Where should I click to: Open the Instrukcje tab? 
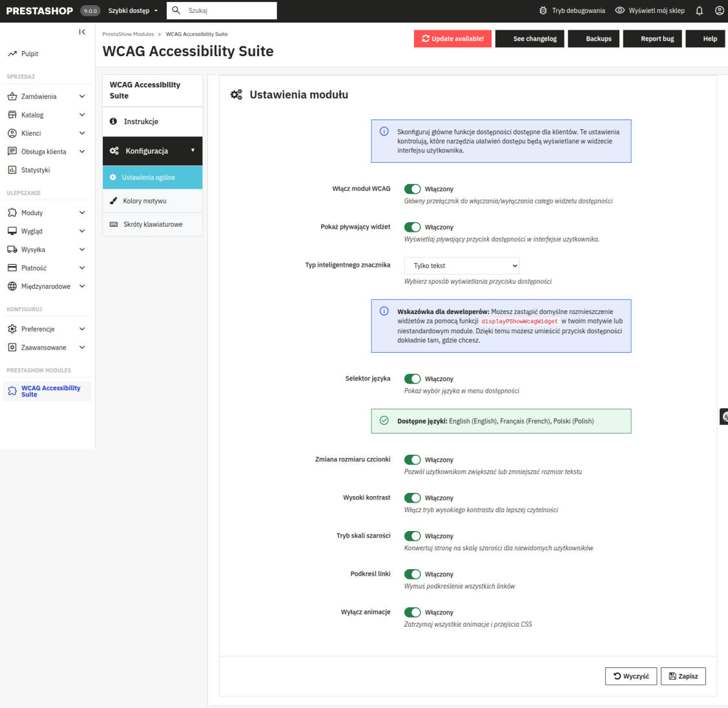[x=152, y=121]
